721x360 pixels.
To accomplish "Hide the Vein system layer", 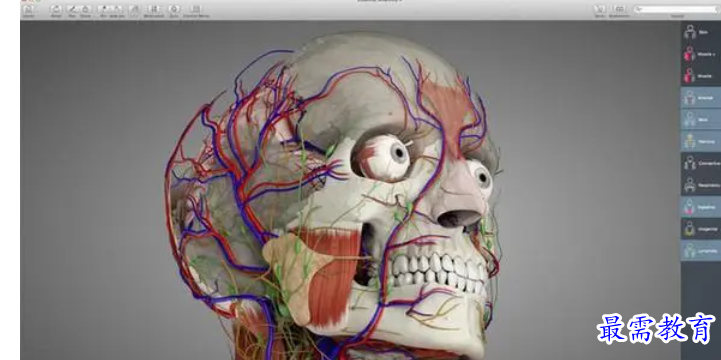I will (x=701, y=119).
